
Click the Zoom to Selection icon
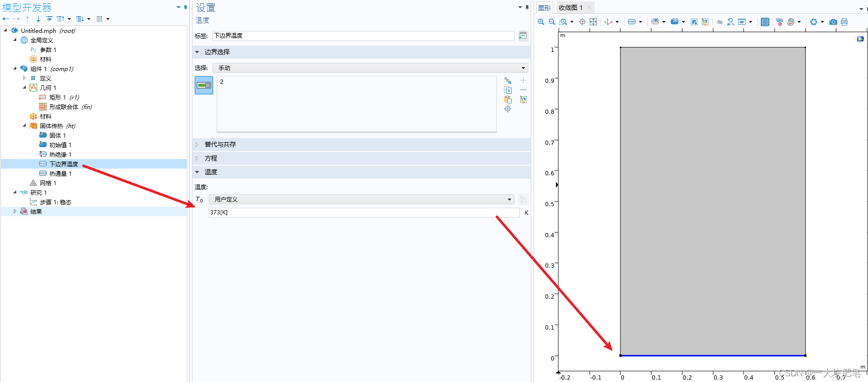click(582, 22)
